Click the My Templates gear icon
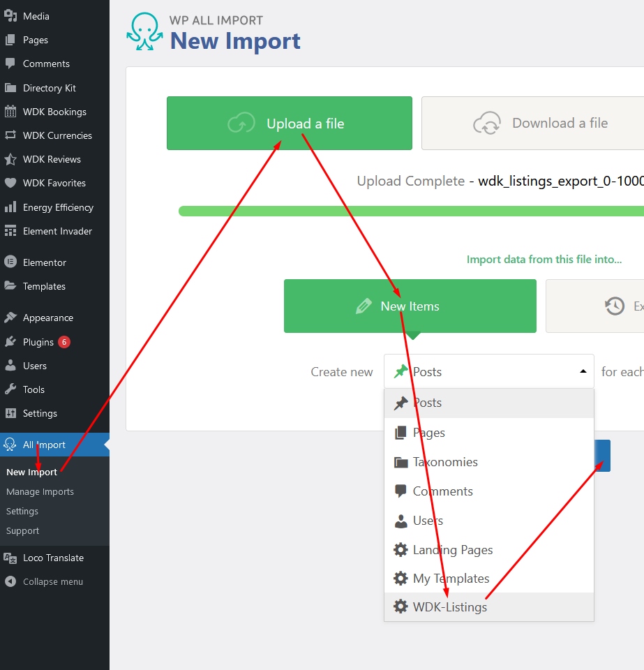This screenshot has width=644, height=670. tap(400, 578)
